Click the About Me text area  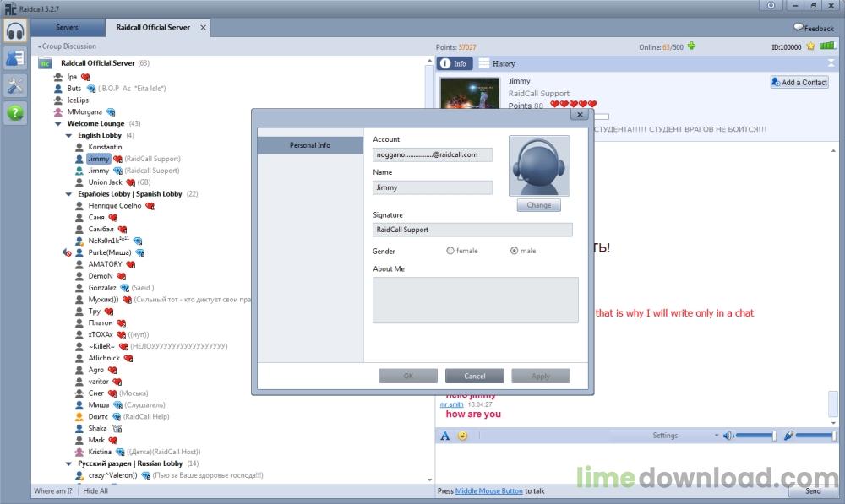click(475, 300)
